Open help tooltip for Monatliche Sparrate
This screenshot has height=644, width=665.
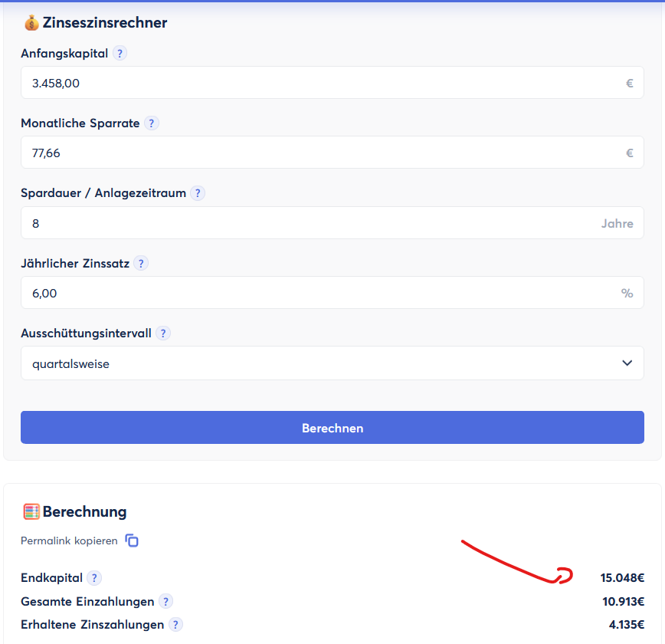pos(152,123)
